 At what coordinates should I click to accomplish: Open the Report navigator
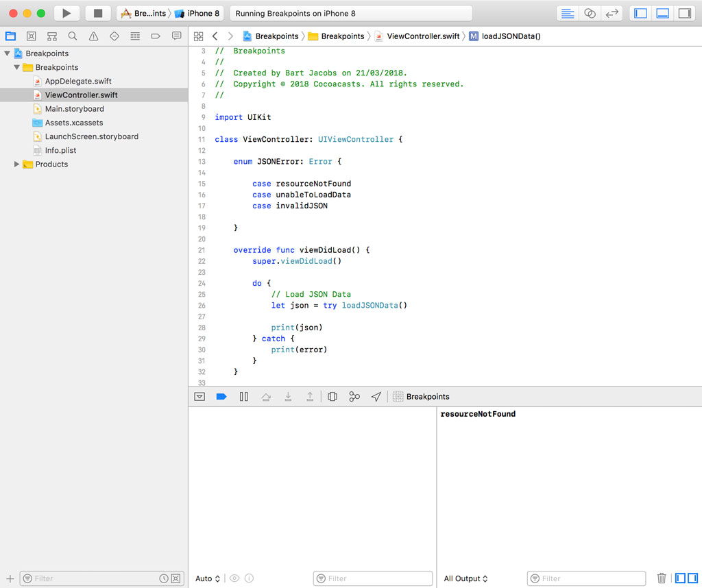coord(177,36)
